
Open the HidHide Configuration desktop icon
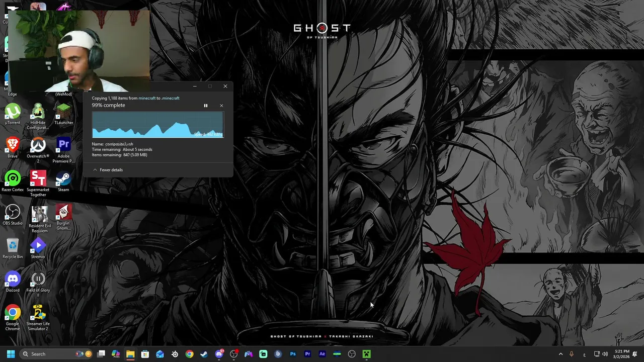point(38,117)
